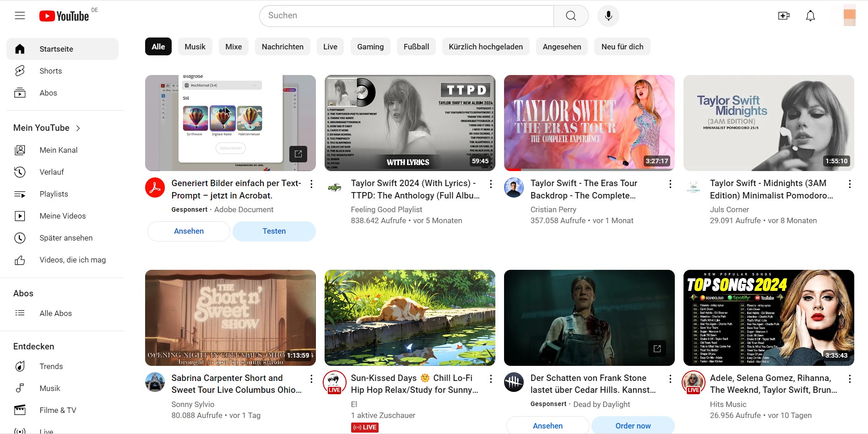
Task: Open options menu for TTPD Anthology video
Action: [491, 184]
